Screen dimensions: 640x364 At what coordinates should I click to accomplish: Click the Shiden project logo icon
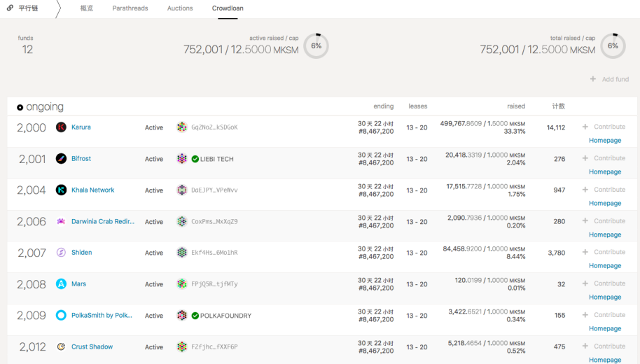(61, 253)
